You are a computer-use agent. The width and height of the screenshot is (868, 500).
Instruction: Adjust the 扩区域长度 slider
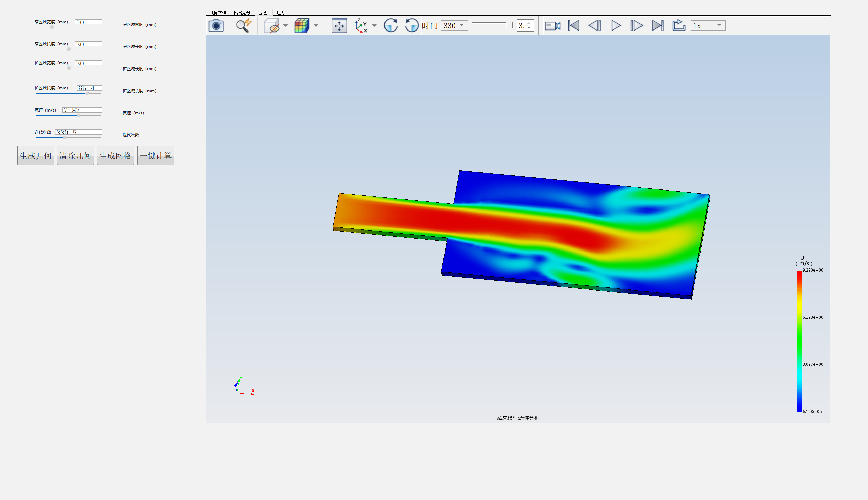pos(87,93)
